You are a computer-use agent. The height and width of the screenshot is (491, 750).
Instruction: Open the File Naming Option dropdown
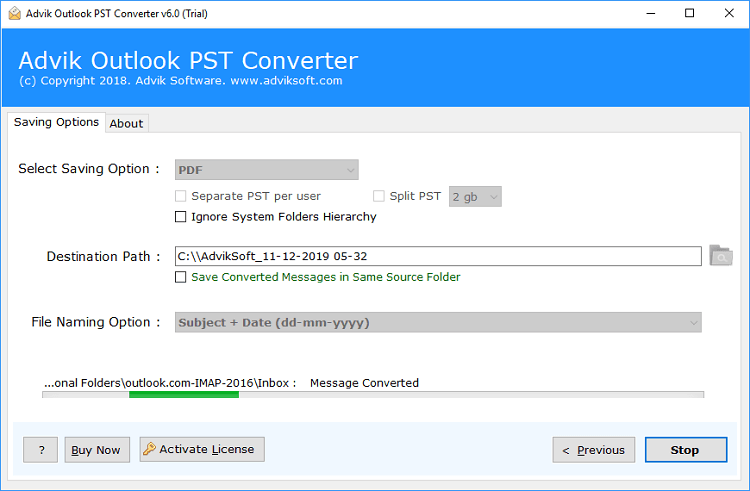click(438, 323)
